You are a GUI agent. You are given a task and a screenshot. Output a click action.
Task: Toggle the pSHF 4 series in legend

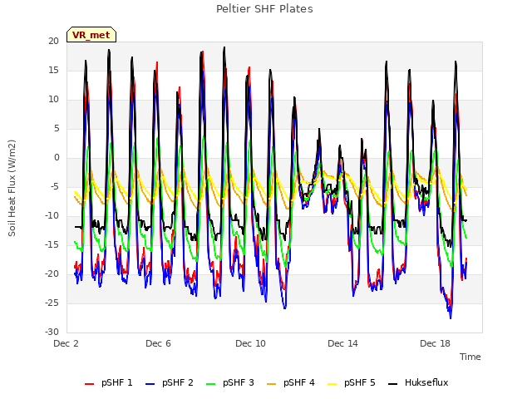click(291, 382)
